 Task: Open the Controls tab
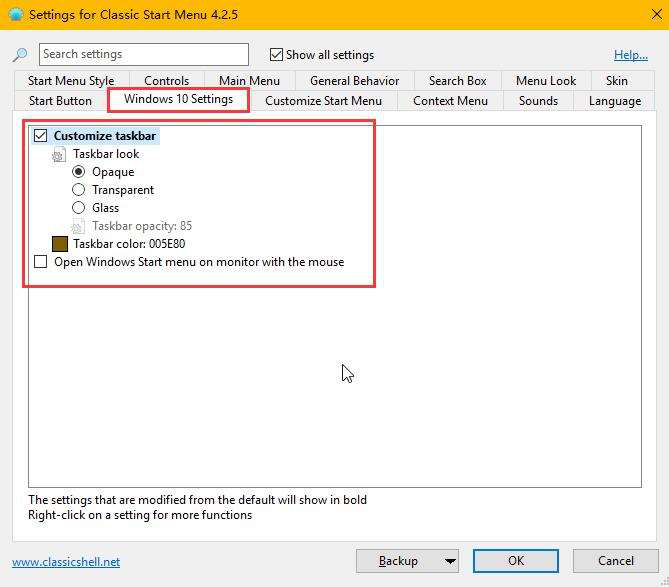coord(166,81)
